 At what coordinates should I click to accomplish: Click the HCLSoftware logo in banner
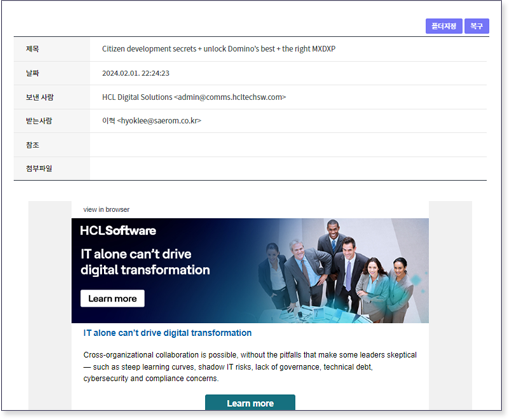point(118,231)
